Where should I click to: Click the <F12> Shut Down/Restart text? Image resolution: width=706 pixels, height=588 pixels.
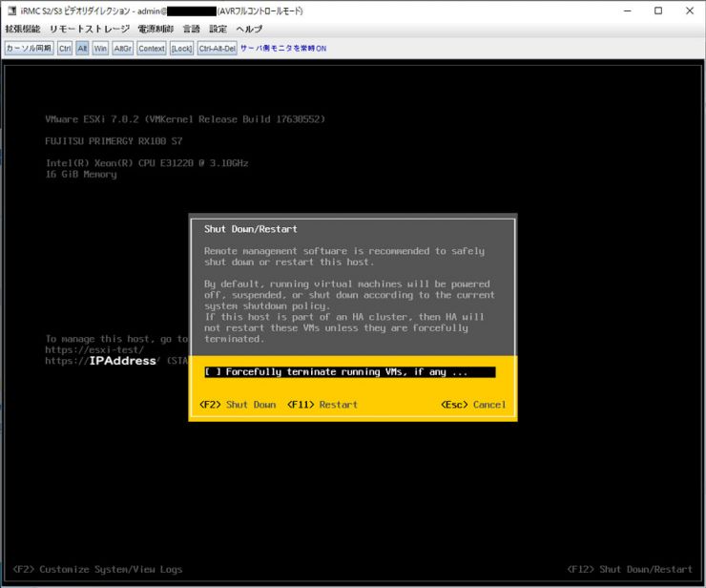(x=630, y=570)
